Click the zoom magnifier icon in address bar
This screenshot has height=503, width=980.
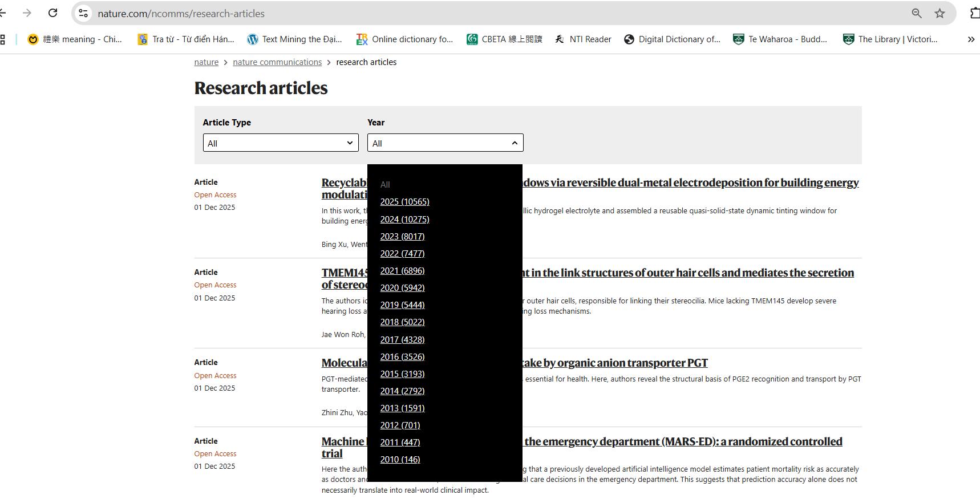coord(916,13)
